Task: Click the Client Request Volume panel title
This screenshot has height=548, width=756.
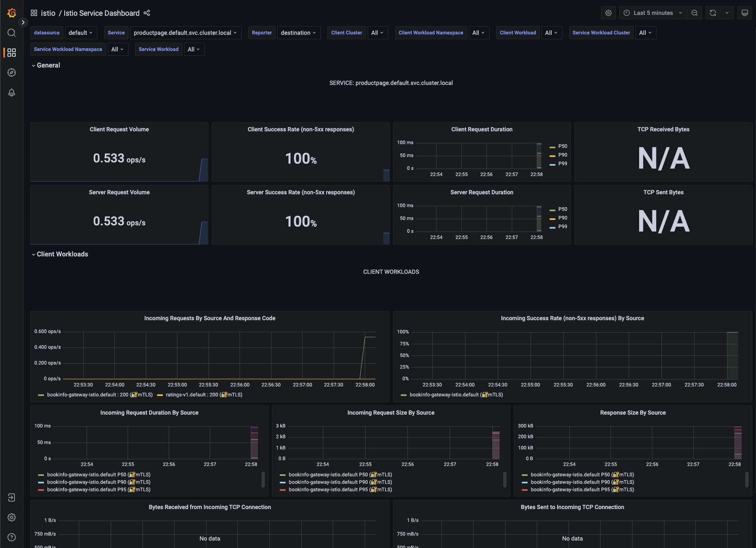Action: [x=119, y=129]
